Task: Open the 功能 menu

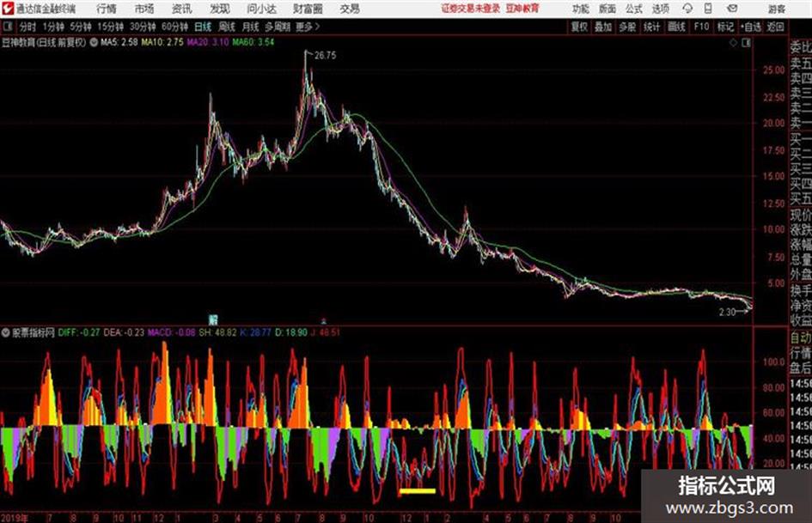Action: pyautogui.click(x=581, y=9)
